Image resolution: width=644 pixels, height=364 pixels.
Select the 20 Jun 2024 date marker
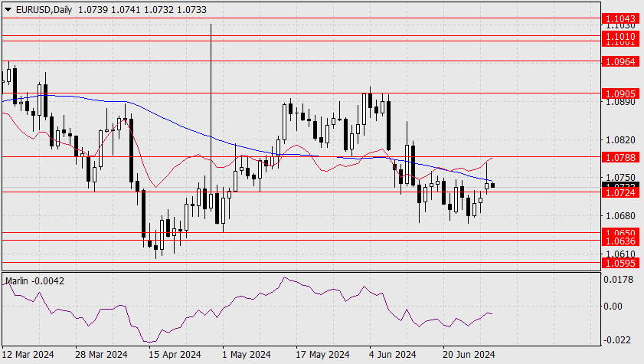click(x=469, y=354)
